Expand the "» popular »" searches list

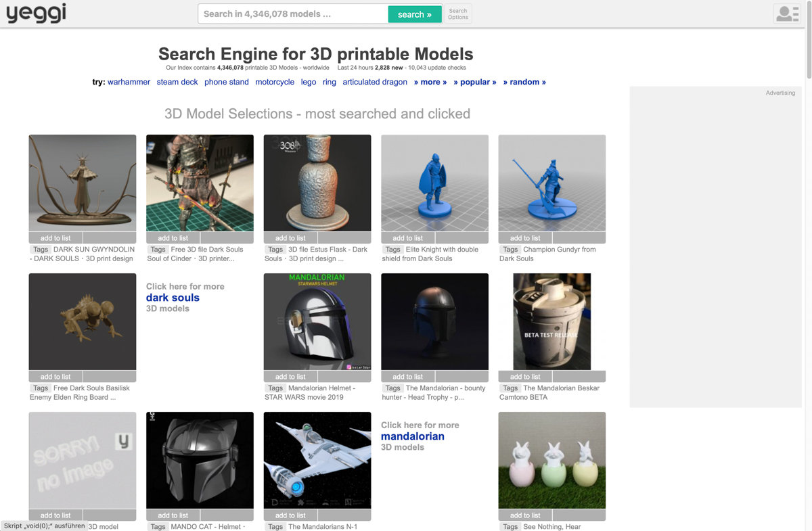click(x=476, y=82)
